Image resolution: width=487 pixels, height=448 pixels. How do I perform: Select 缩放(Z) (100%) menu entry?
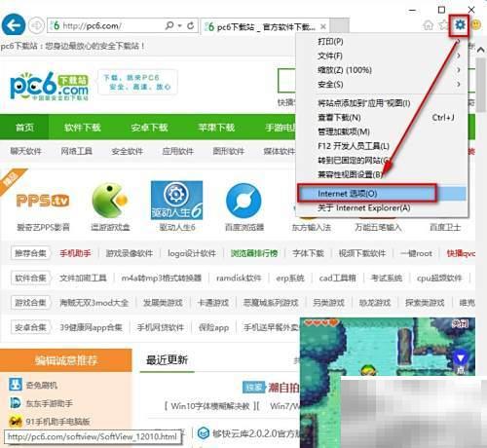pyautogui.click(x=382, y=70)
